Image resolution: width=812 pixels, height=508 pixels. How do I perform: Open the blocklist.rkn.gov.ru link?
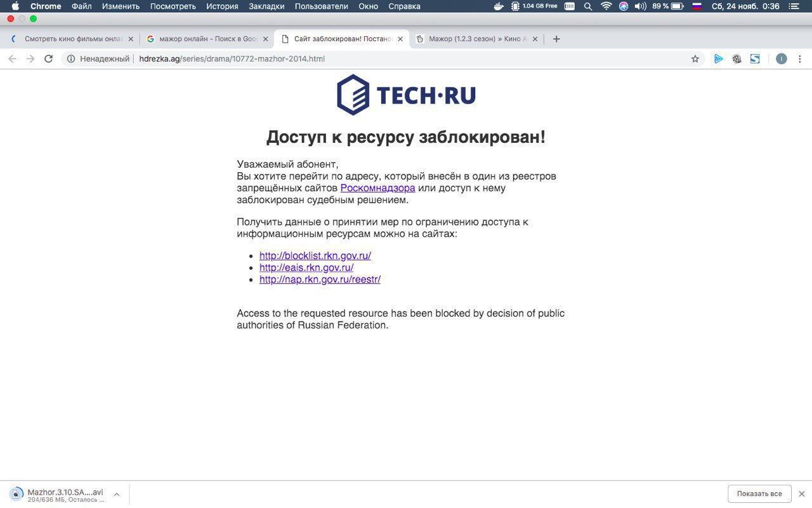click(x=315, y=256)
